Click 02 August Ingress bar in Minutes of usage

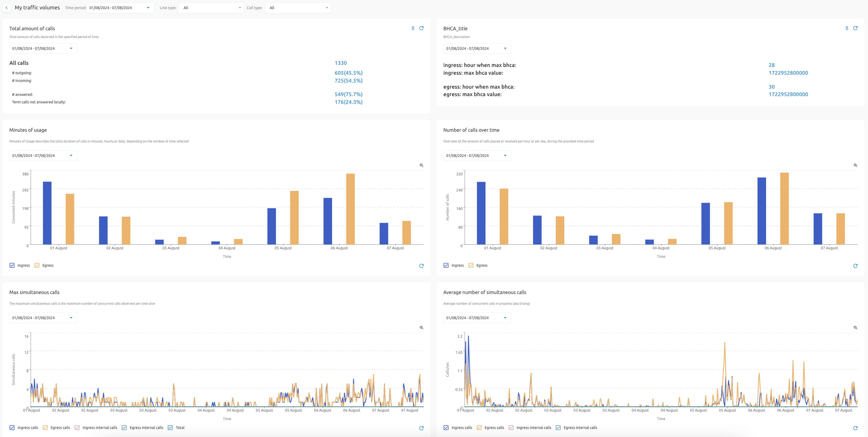click(x=103, y=230)
